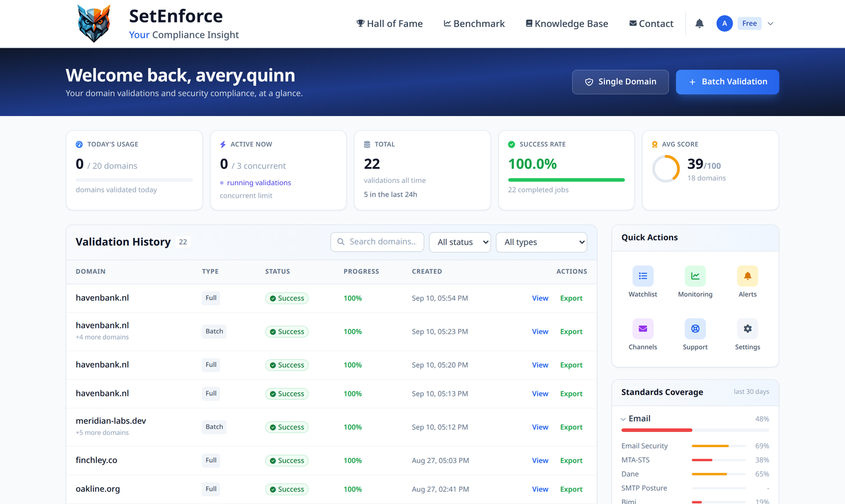Start a Batch Validation
Image resolution: width=845 pixels, height=504 pixels.
pyautogui.click(x=727, y=82)
